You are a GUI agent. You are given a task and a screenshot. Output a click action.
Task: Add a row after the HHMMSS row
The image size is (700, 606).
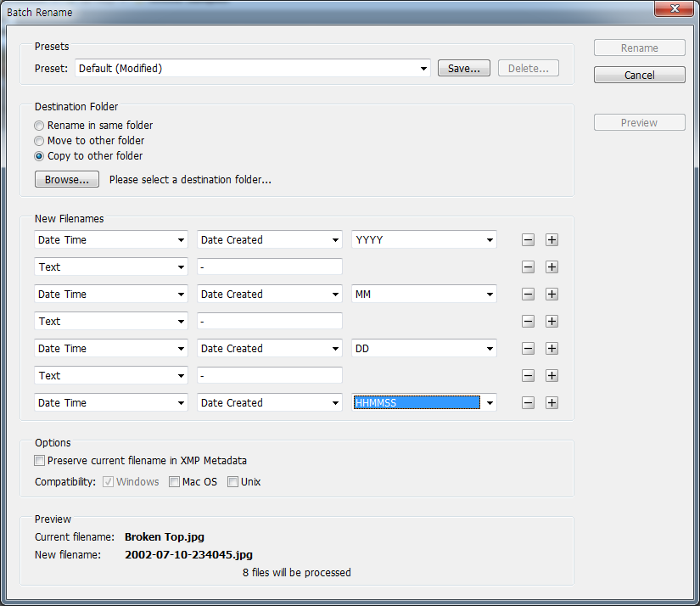tap(552, 403)
